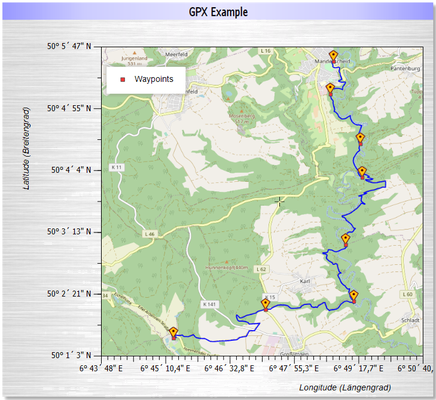Select the waypoint pin level with the 50° 4′ 4" N label
Image resolution: width=436 pixels, height=400 pixels.
coord(362,172)
